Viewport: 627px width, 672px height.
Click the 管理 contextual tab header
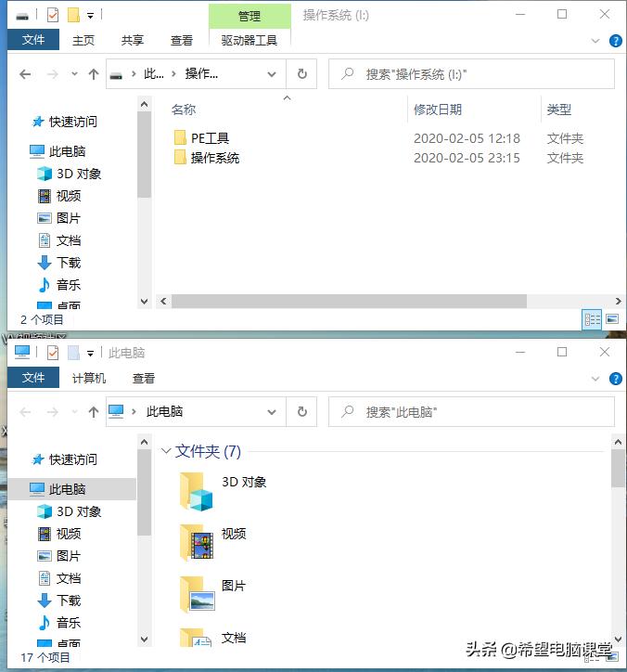point(250,17)
